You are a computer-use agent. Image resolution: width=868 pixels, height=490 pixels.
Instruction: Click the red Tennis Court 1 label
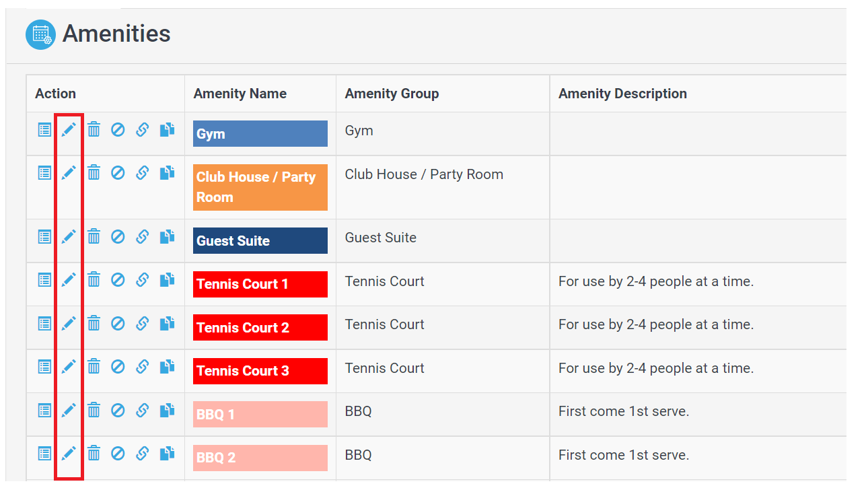(x=260, y=284)
